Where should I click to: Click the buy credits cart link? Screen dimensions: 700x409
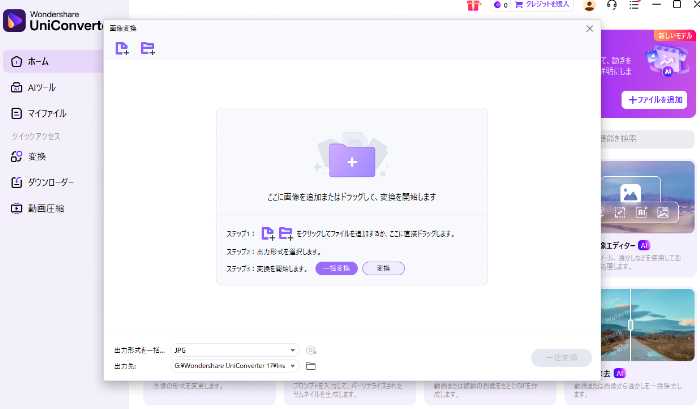pos(542,4)
